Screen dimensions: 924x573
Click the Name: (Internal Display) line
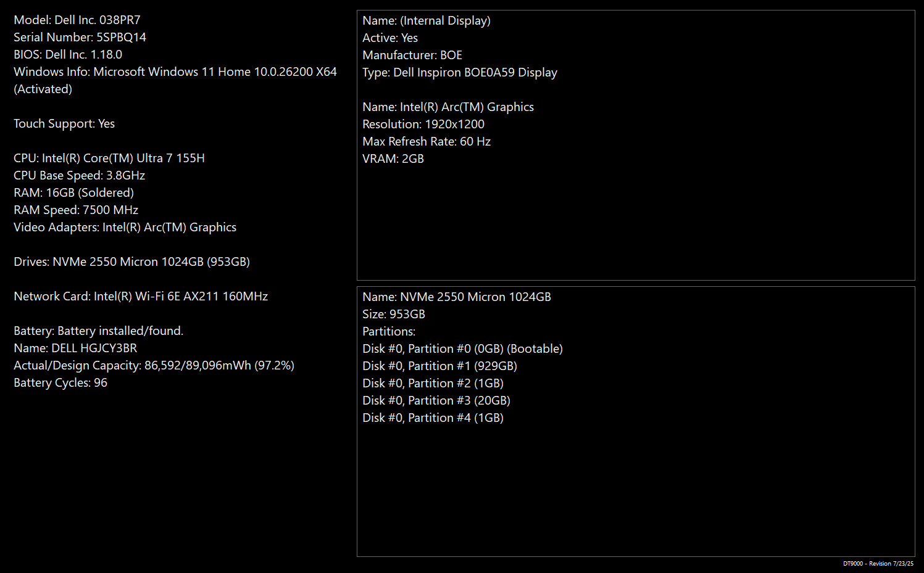tap(427, 20)
